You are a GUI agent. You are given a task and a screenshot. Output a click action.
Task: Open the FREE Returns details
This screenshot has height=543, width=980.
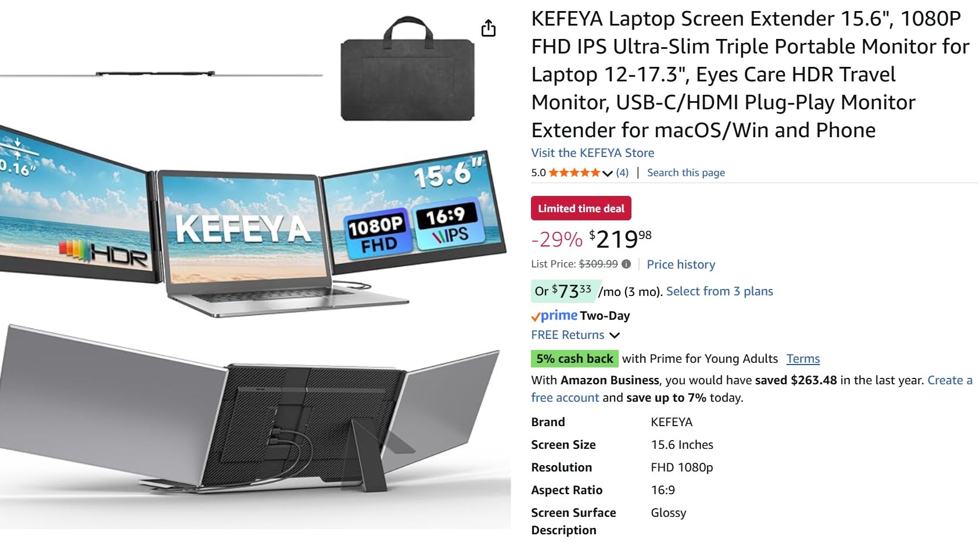[x=568, y=335]
